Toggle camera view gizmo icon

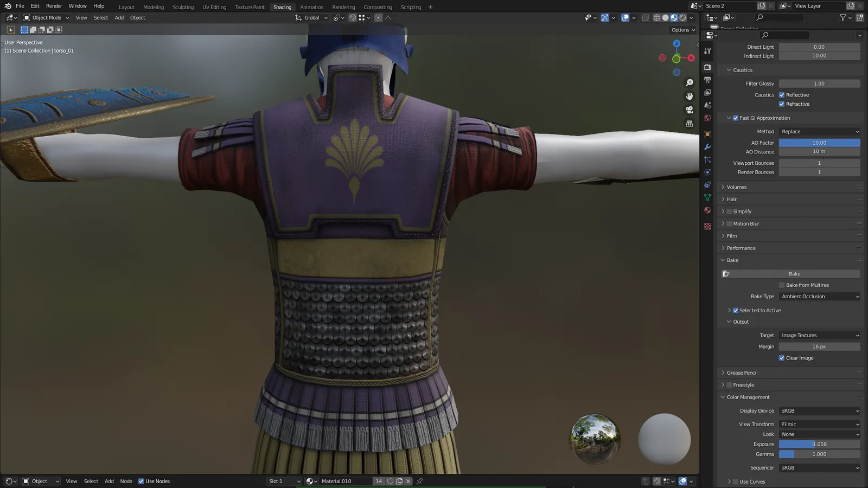tap(690, 110)
